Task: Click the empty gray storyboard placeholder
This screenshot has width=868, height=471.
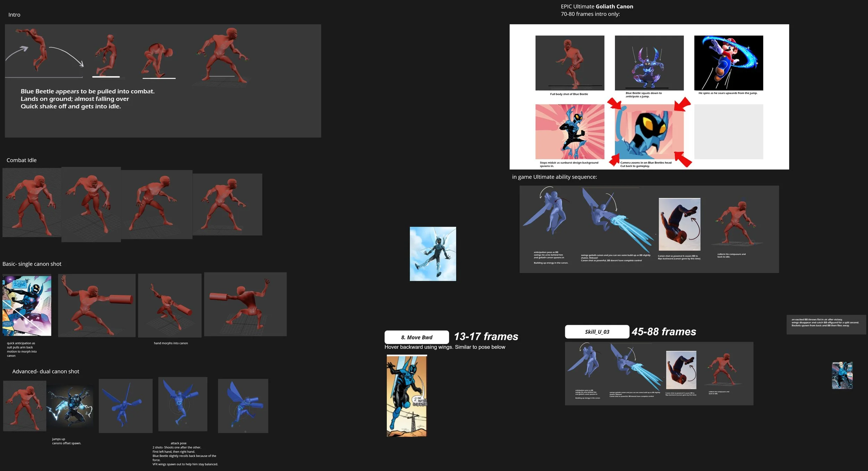Action: pyautogui.click(x=728, y=132)
